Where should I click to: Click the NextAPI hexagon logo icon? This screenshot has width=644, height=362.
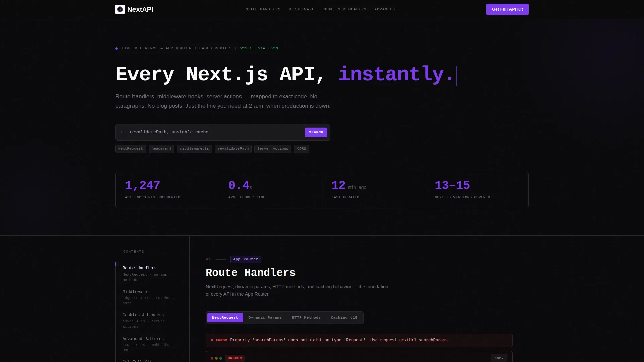120,9
